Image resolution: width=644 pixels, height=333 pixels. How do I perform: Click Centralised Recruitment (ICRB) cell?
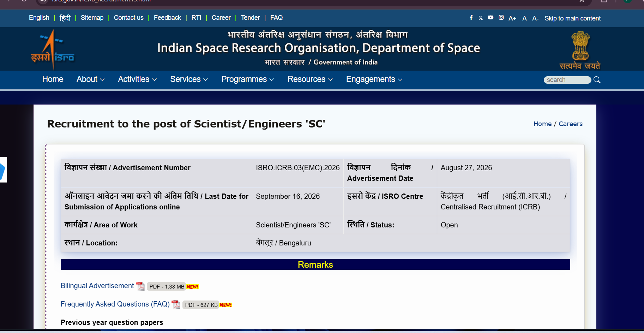pyautogui.click(x=504, y=202)
